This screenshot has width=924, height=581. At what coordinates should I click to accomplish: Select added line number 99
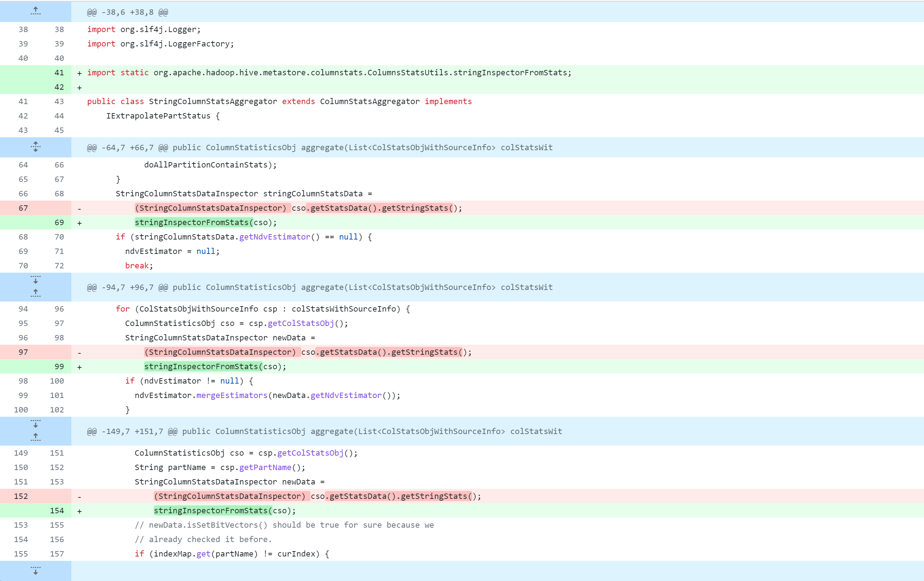pyautogui.click(x=59, y=366)
